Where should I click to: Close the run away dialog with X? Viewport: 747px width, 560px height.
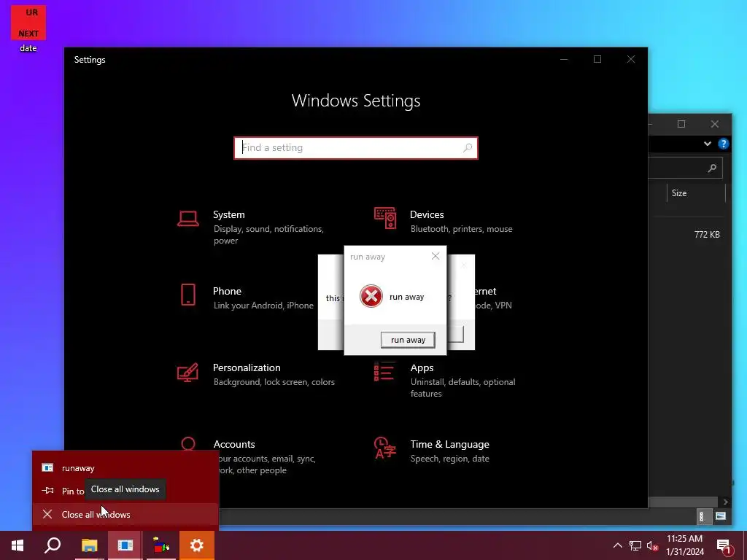click(435, 256)
